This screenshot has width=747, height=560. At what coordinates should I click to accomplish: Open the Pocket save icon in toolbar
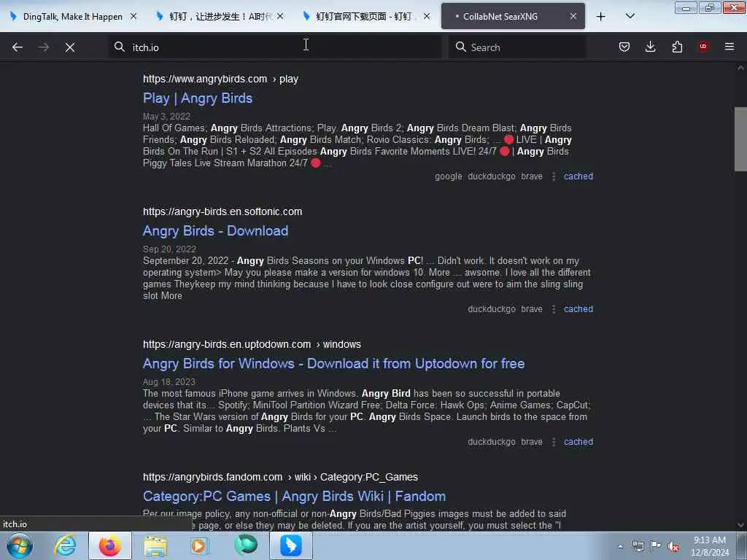point(624,47)
